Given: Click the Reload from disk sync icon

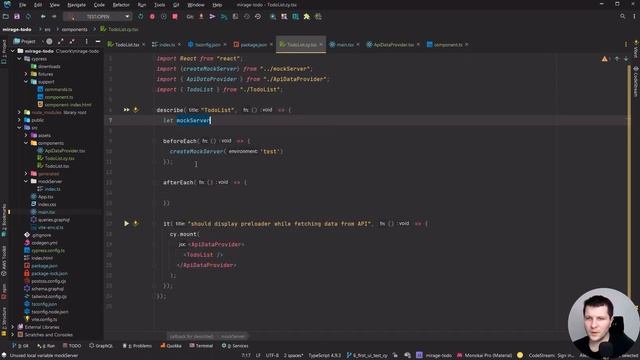Looking at the screenshot, I should point(28,17).
